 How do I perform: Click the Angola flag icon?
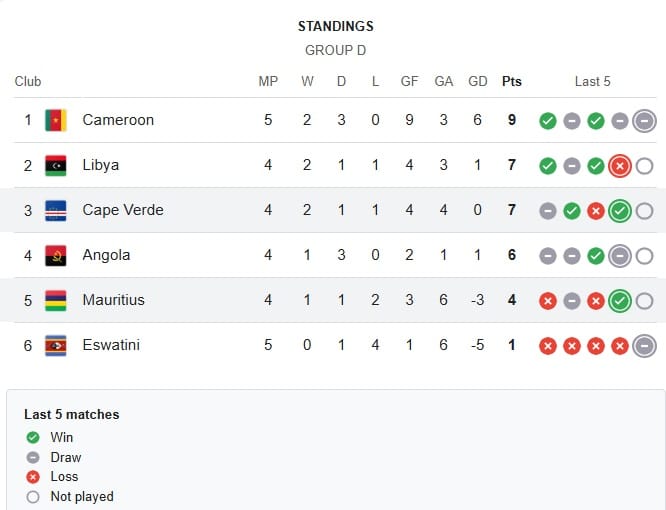click(56, 255)
